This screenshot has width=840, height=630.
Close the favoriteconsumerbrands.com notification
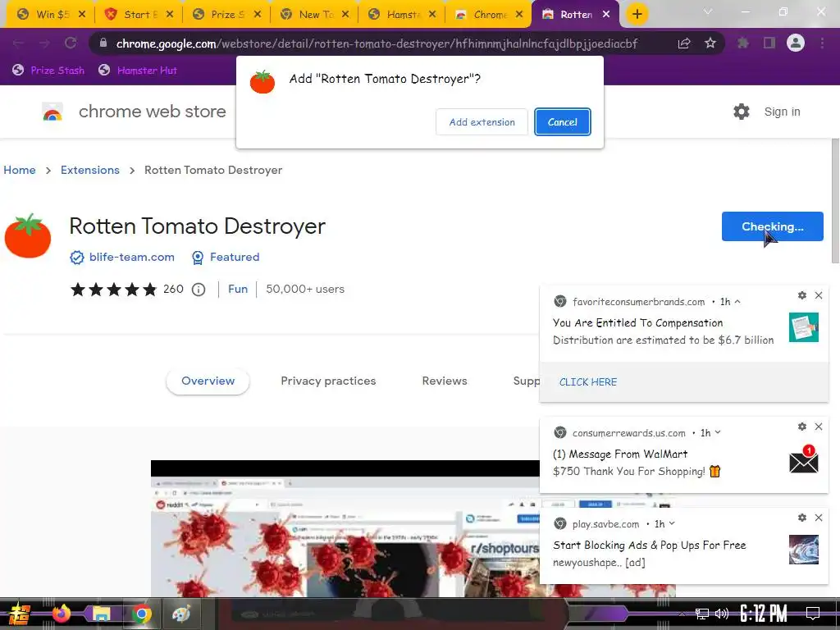point(819,295)
